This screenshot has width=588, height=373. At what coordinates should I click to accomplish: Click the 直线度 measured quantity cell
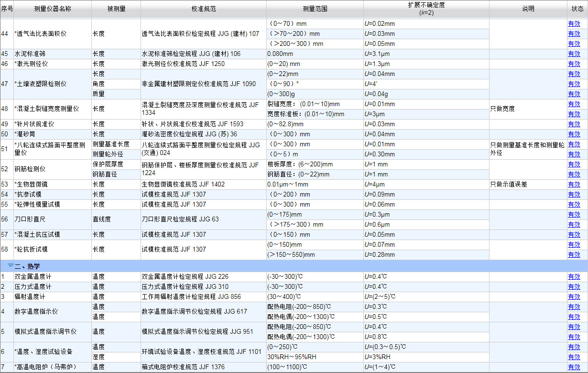coord(116,219)
